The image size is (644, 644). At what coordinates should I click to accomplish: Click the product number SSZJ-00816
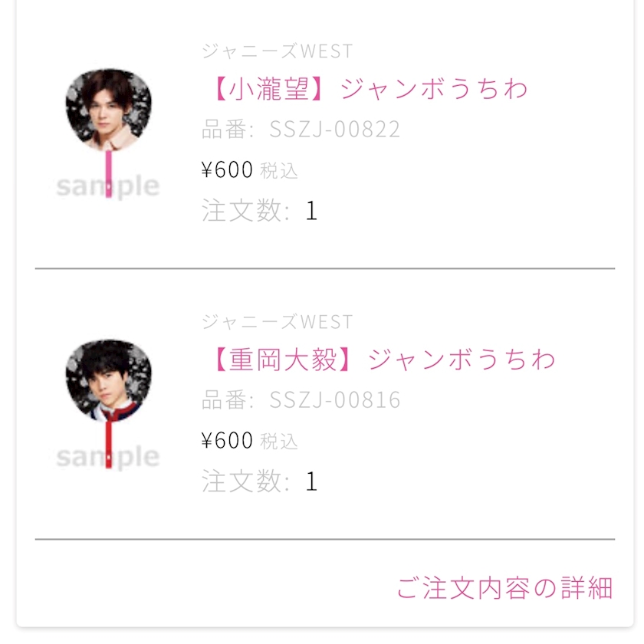pyautogui.click(x=334, y=400)
